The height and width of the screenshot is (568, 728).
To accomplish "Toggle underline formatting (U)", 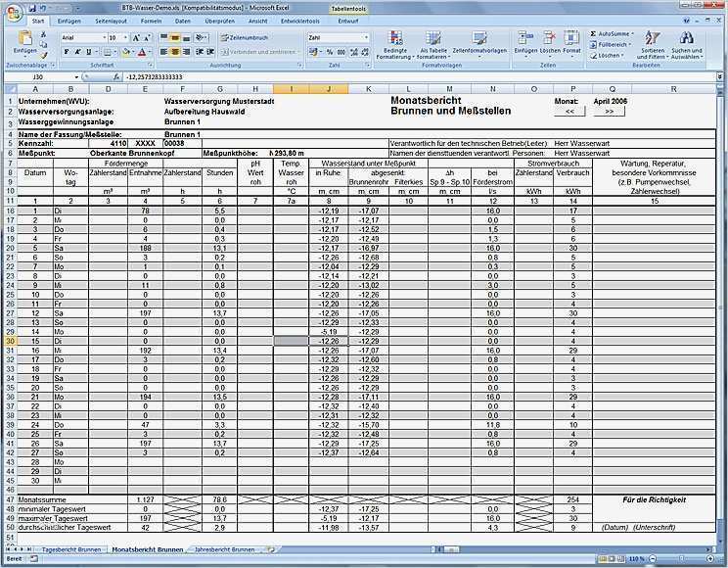I will 88,52.
